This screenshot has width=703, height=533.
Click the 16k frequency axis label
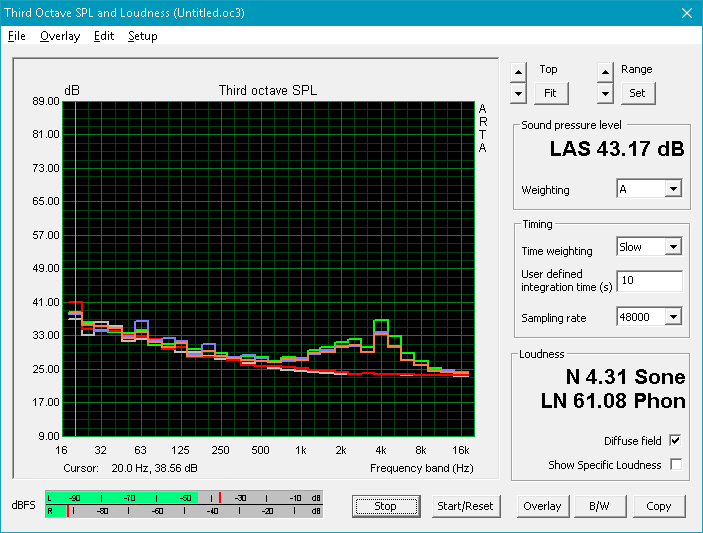tap(460, 450)
